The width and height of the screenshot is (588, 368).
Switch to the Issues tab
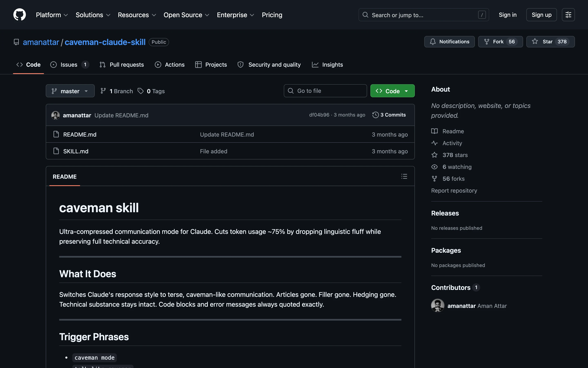pos(69,64)
